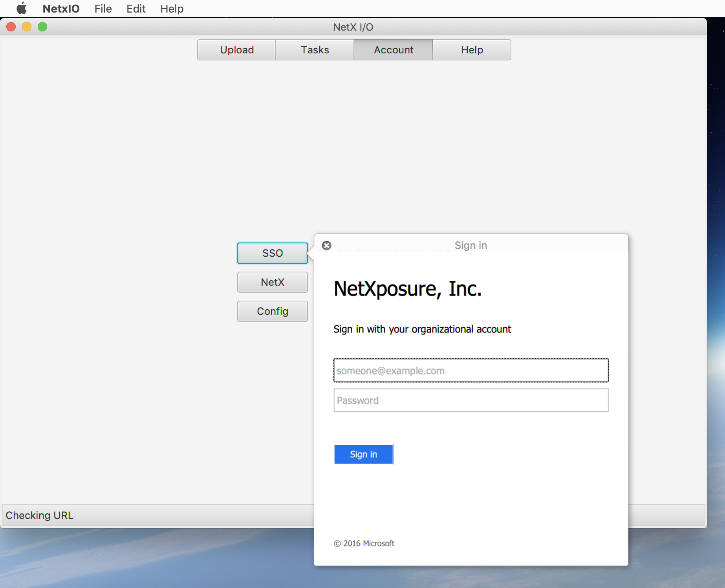Choose the NetX login button
The height and width of the screenshot is (588, 725).
[x=272, y=282]
